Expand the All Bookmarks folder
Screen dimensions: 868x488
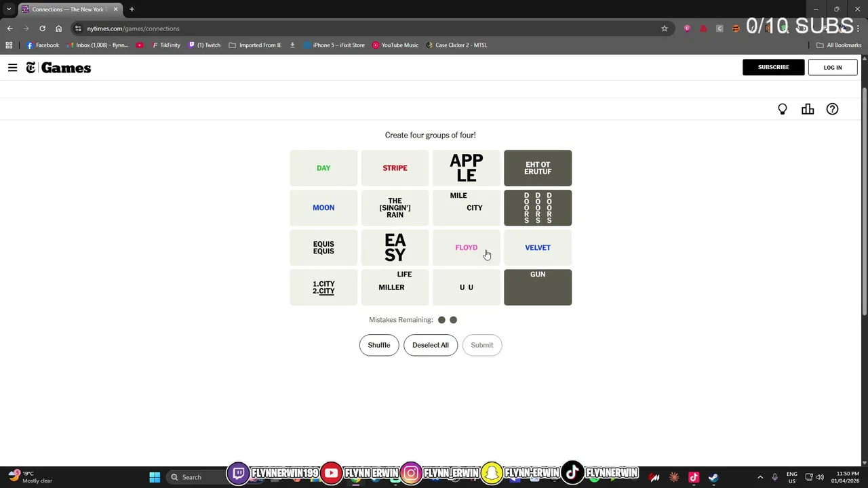839,45
